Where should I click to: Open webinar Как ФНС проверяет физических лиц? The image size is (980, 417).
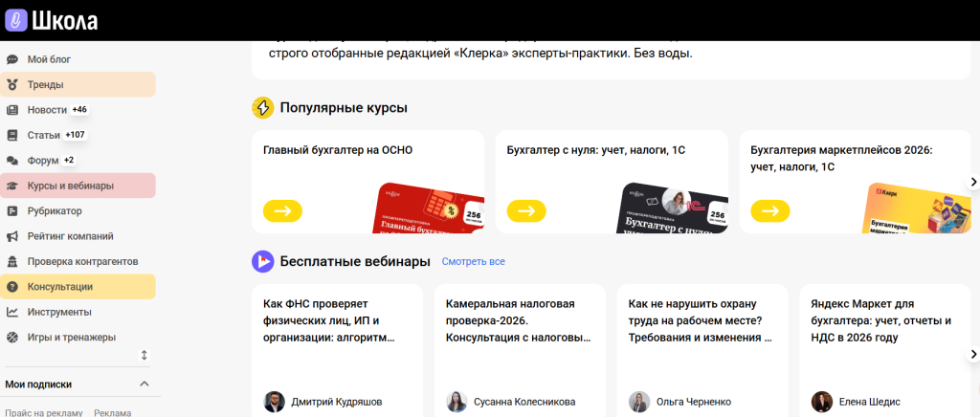tap(329, 320)
